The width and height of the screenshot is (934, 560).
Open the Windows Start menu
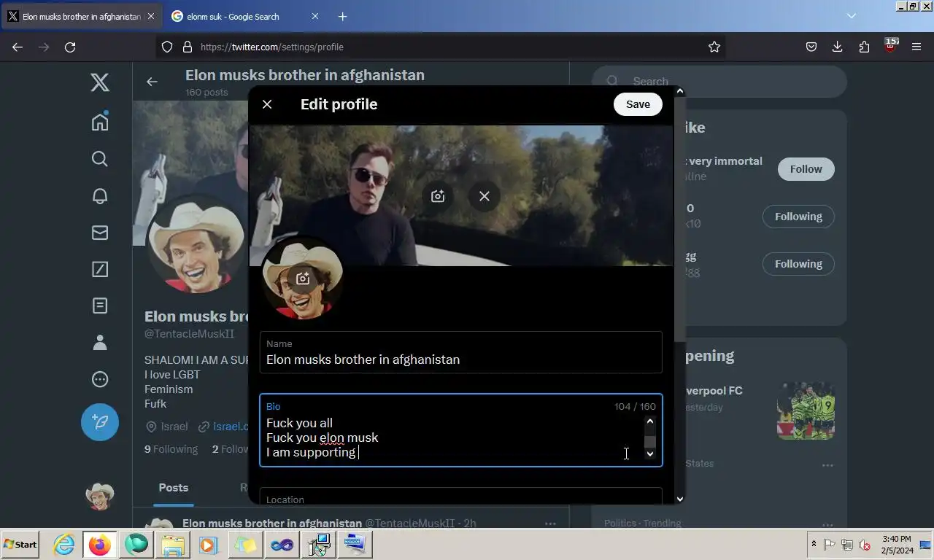[x=20, y=545]
